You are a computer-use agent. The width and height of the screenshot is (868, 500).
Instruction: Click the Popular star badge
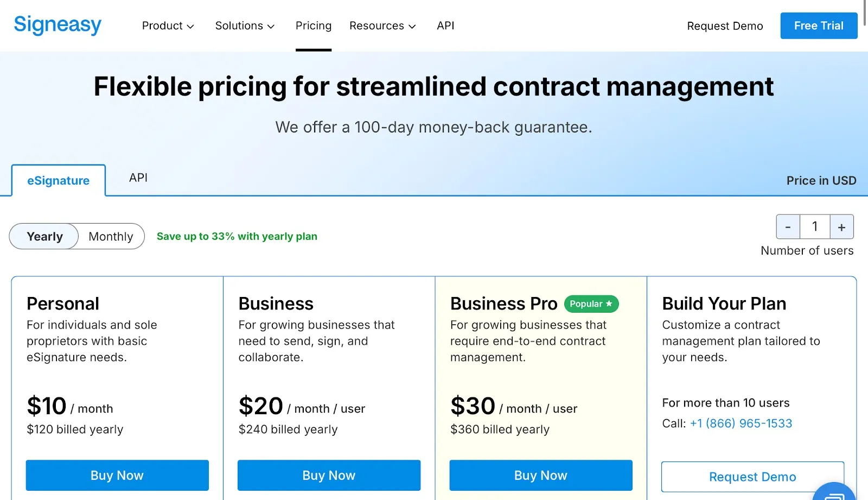(x=591, y=303)
